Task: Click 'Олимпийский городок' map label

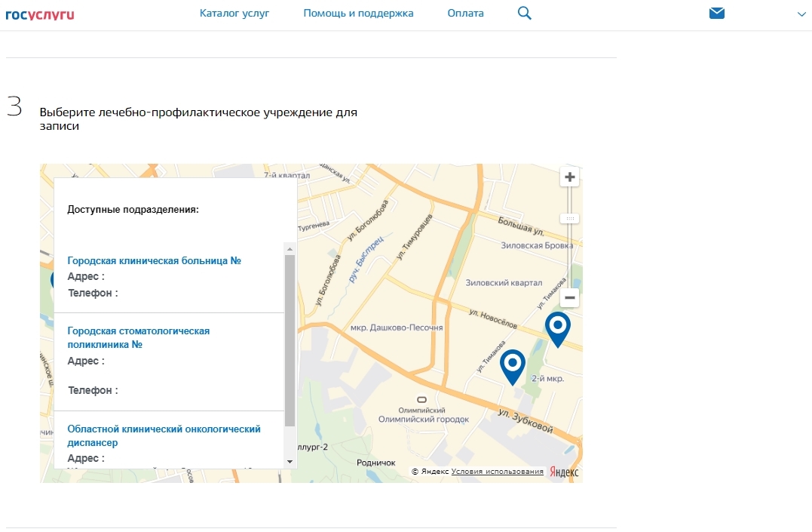Action: [424, 419]
